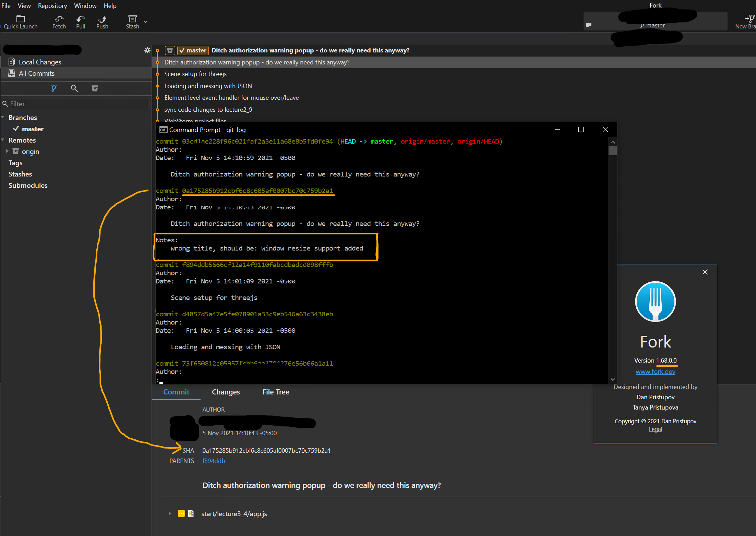The width and height of the screenshot is (756, 536).
Task: Switch to the Commit tab
Action: 176,392
